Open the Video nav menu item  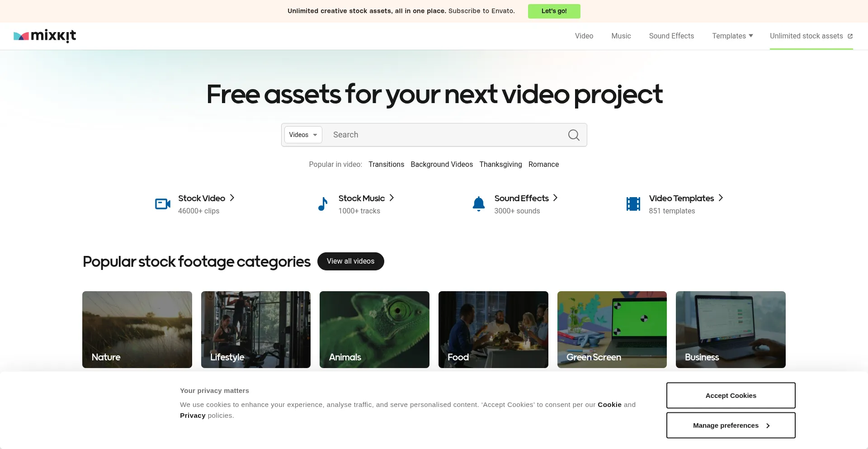[584, 36]
